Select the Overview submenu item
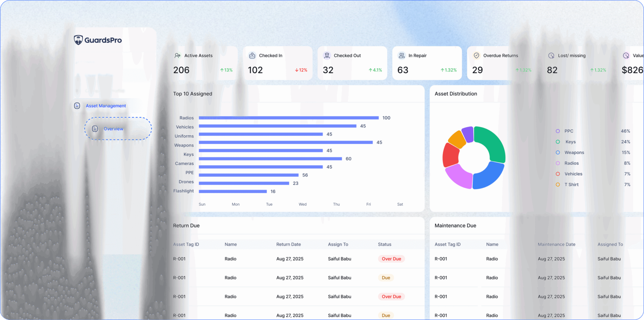The image size is (644, 320). coord(114,129)
